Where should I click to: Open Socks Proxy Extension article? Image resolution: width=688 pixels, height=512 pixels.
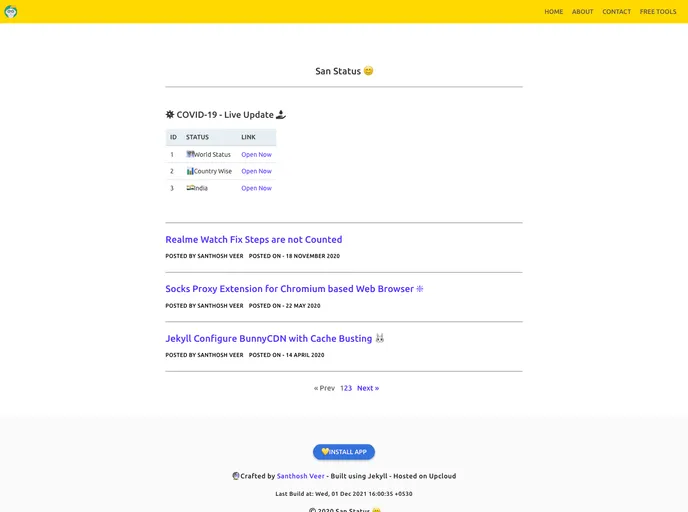pos(289,289)
